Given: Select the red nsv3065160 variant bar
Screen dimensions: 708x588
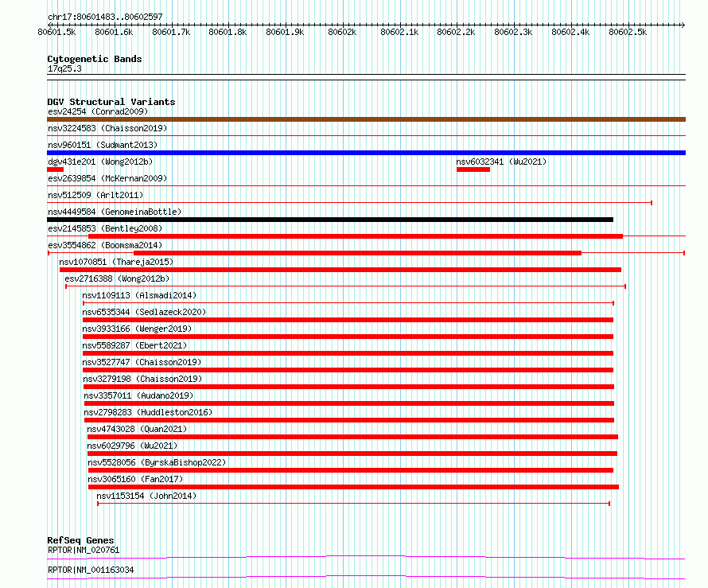Looking at the screenshot, I should (x=353, y=487).
